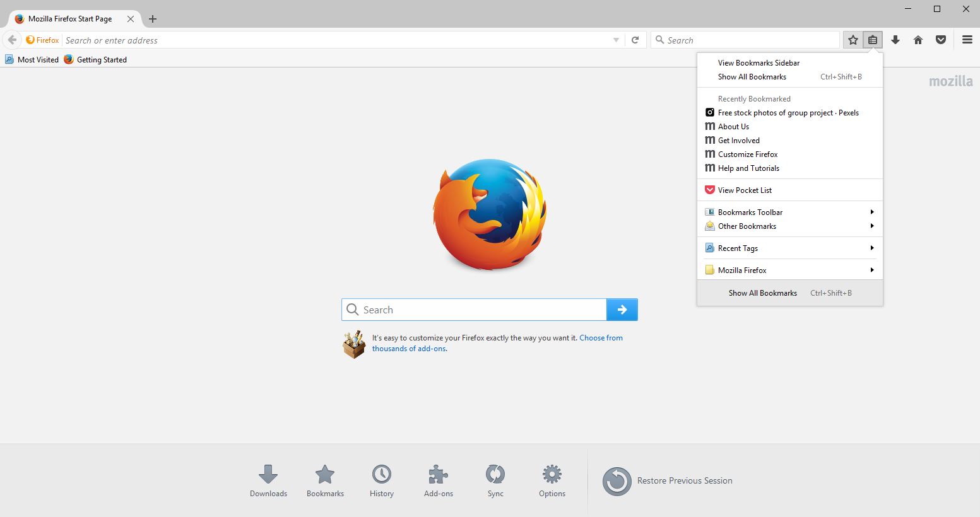Image resolution: width=980 pixels, height=517 pixels.
Task: Select View Bookmarks Sidebar menu item
Action: [759, 63]
